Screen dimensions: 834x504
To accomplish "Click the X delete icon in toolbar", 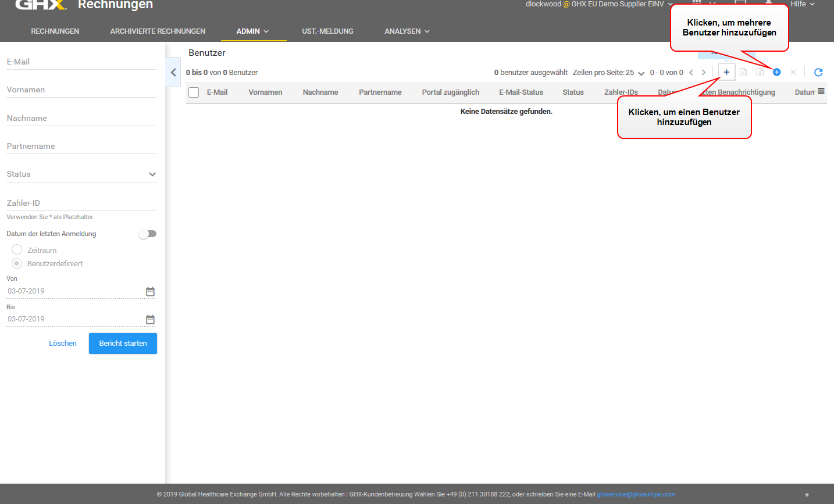I will (793, 72).
